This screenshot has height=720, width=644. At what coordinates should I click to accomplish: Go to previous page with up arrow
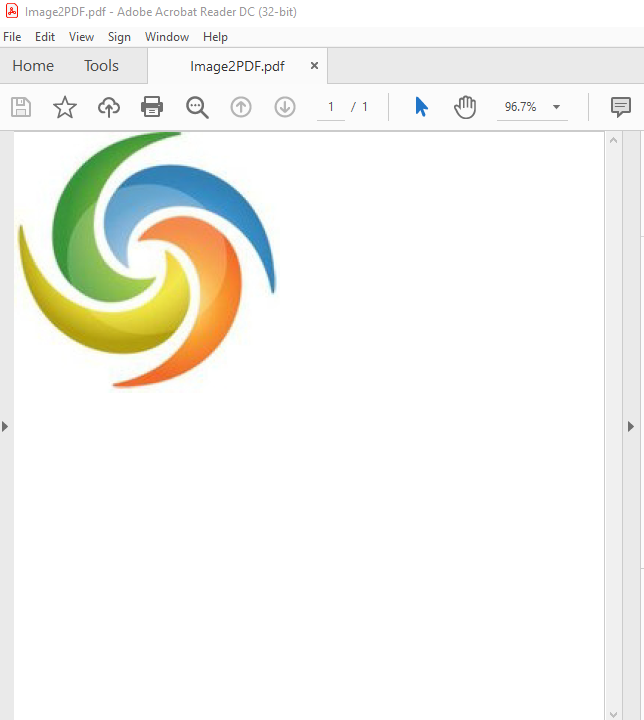coord(241,107)
